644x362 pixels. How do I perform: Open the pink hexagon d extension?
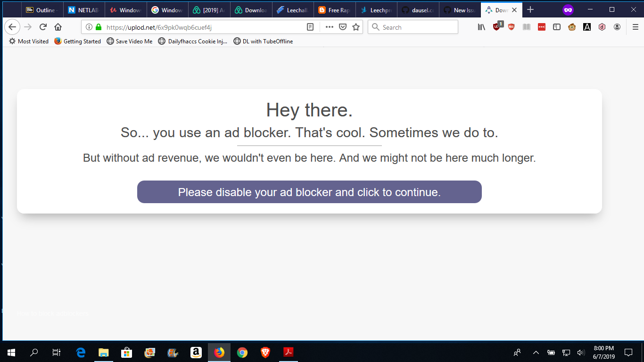[602, 27]
